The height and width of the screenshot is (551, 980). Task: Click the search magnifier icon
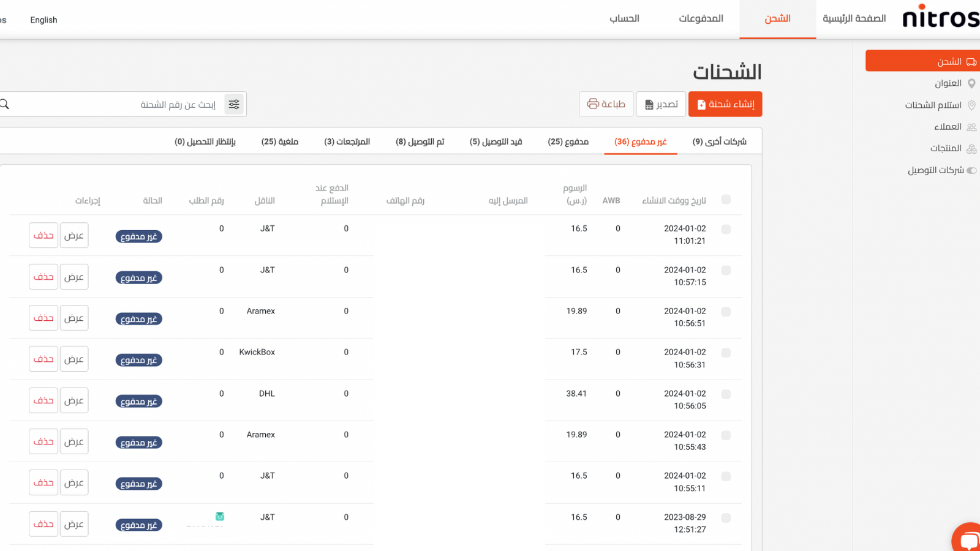(x=5, y=103)
